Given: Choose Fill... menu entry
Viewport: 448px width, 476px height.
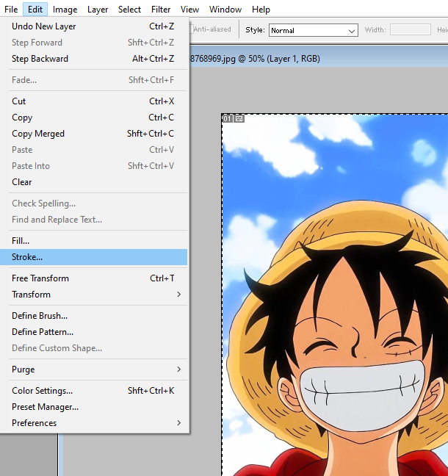Looking at the screenshot, I should 93,241.
